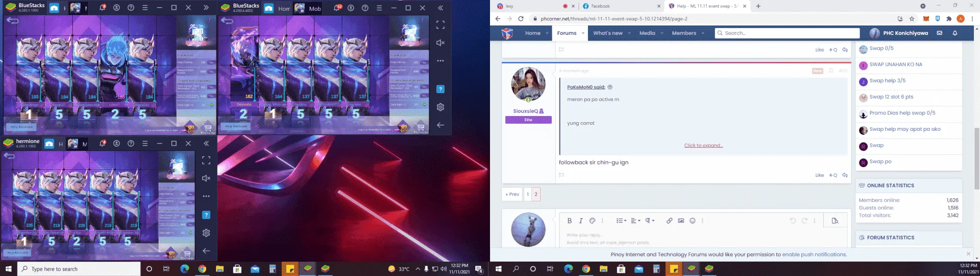This screenshot has height=276, width=980.
Task: Open settings gear in BlueStacks 4.280.4.4002 sidebar
Action: pyautogui.click(x=440, y=107)
